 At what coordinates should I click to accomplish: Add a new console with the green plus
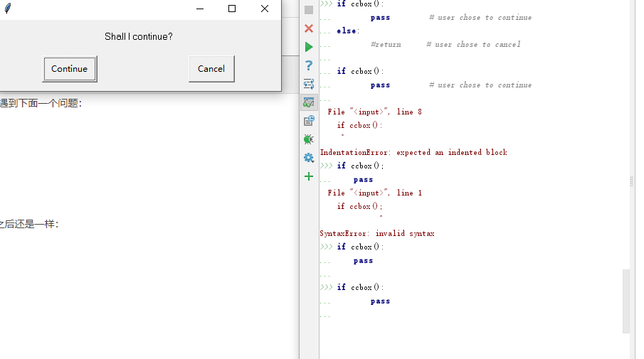(x=309, y=176)
